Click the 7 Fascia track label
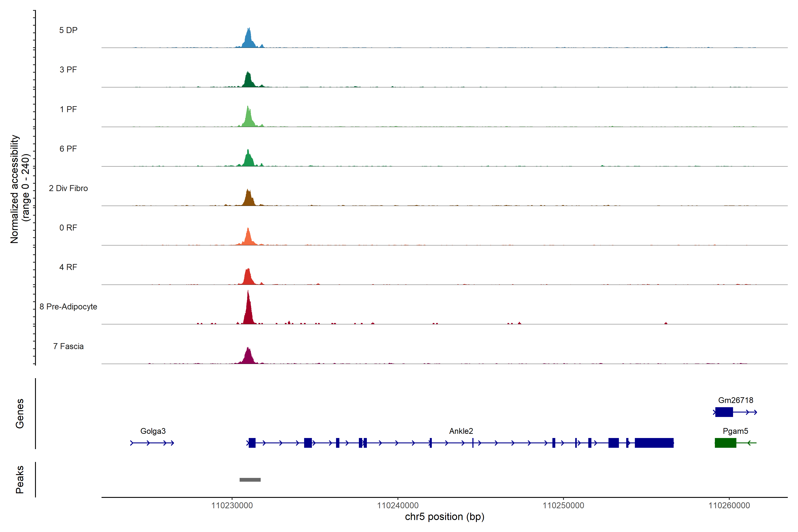Screen dimensions: 798x532 [x=68, y=346]
